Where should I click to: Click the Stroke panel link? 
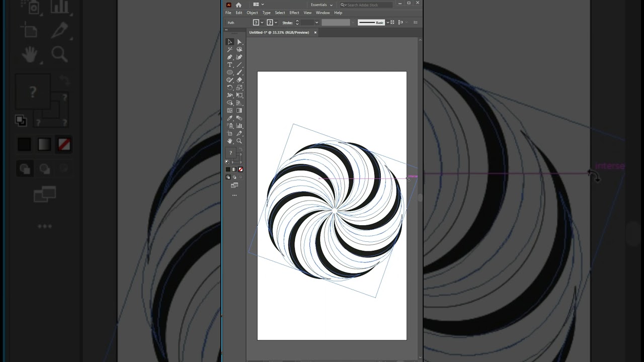[287, 23]
